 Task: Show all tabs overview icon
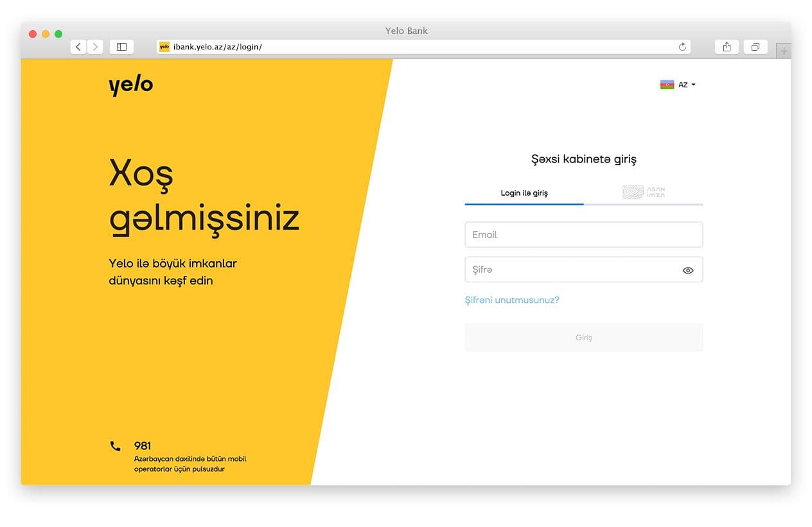click(755, 47)
